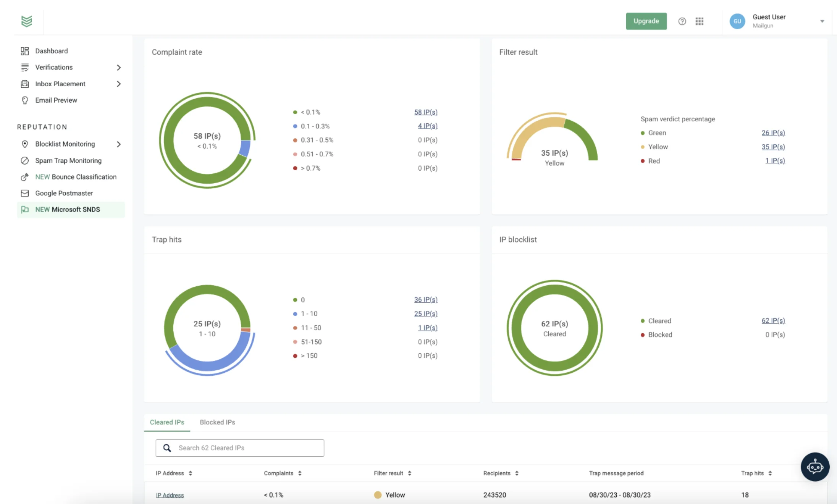Viewport: 837px width, 504px height.
Task: Sort by Recipients column arrows
Action: (517, 473)
